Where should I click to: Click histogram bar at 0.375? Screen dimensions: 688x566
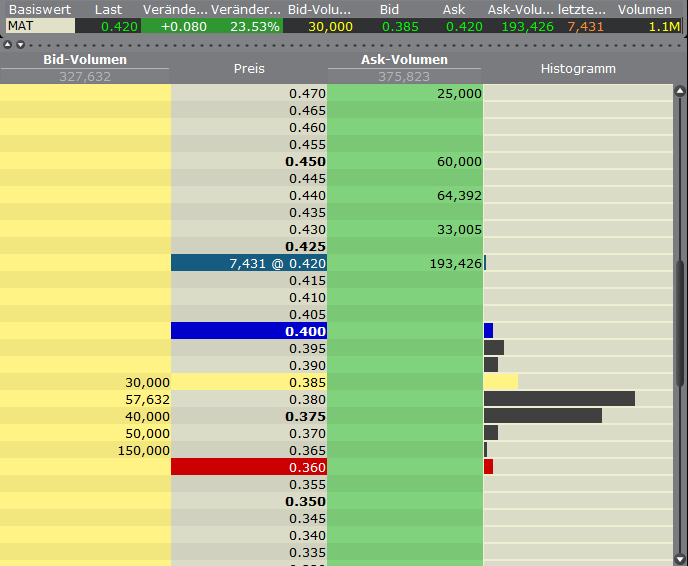click(543, 416)
